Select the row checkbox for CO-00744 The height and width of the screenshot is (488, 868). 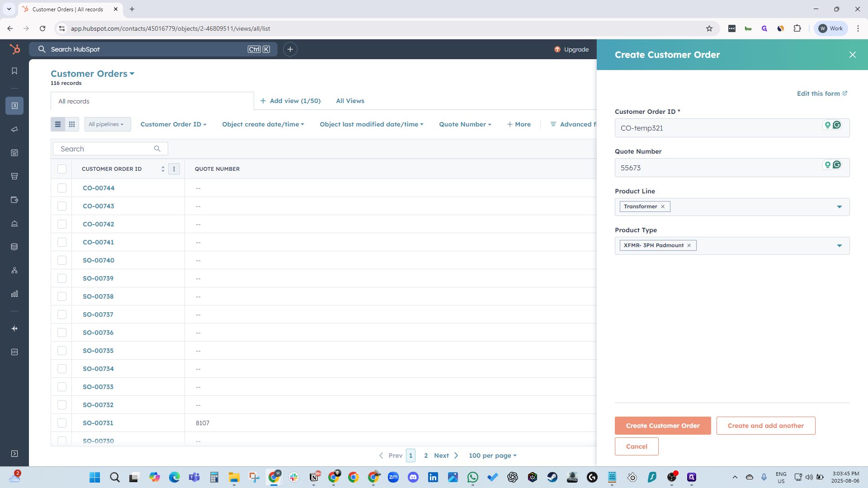tap(62, 188)
